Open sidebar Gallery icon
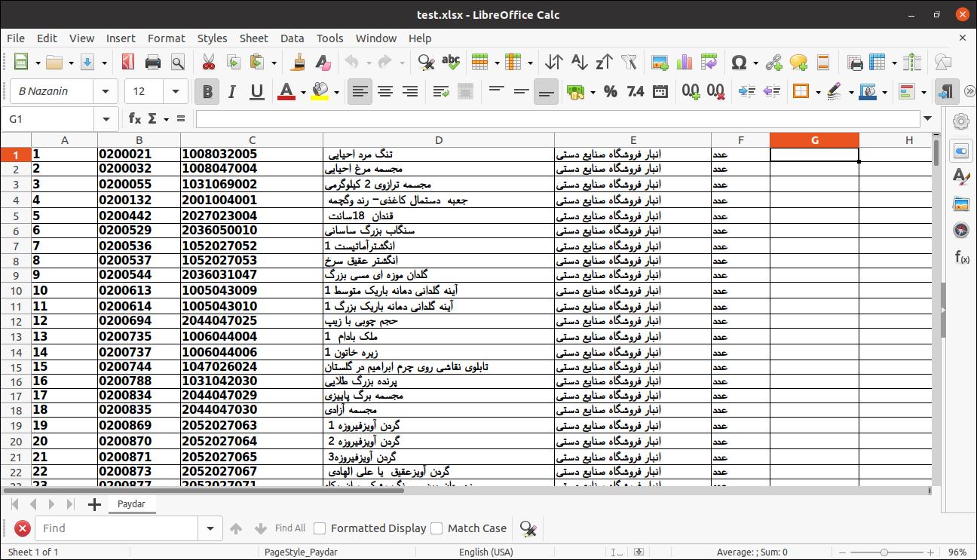 [960, 203]
